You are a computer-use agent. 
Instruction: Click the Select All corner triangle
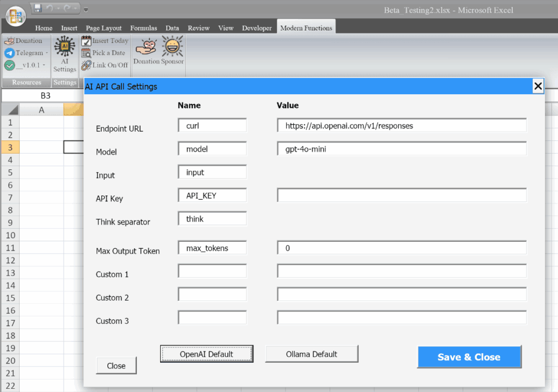[10, 109]
